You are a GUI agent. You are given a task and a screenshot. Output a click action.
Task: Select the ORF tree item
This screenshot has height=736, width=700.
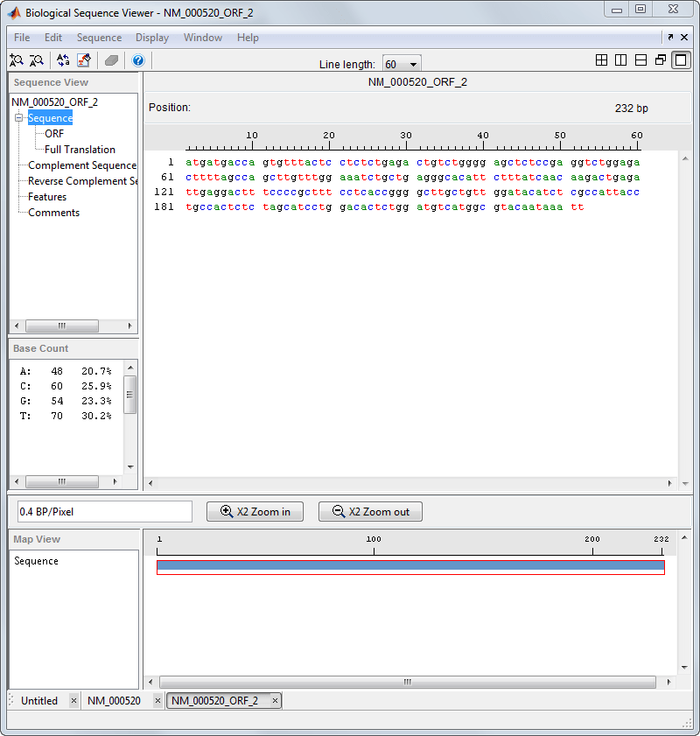point(54,134)
